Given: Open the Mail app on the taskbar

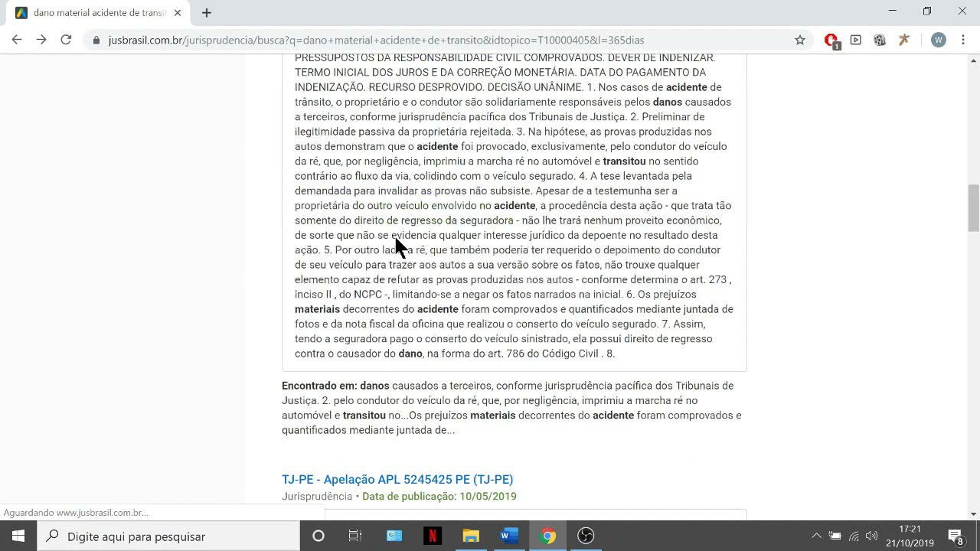Looking at the screenshot, I should point(394,536).
